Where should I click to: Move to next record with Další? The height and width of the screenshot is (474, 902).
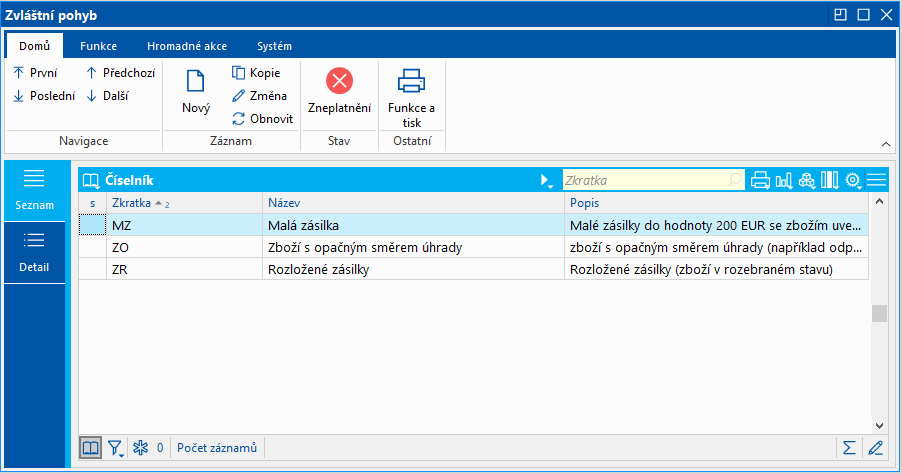pos(107,96)
